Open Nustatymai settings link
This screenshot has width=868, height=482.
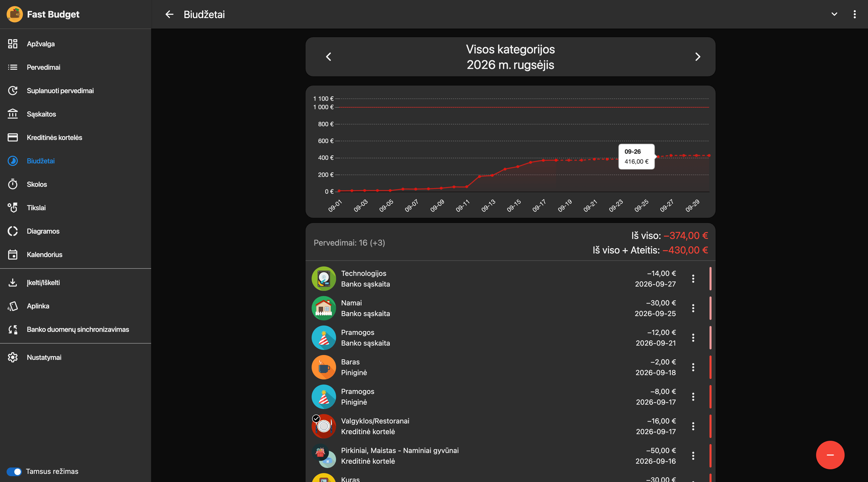coord(76,357)
